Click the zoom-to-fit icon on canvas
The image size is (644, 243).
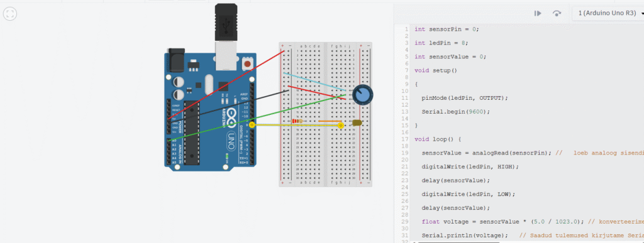click(x=10, y=14)
